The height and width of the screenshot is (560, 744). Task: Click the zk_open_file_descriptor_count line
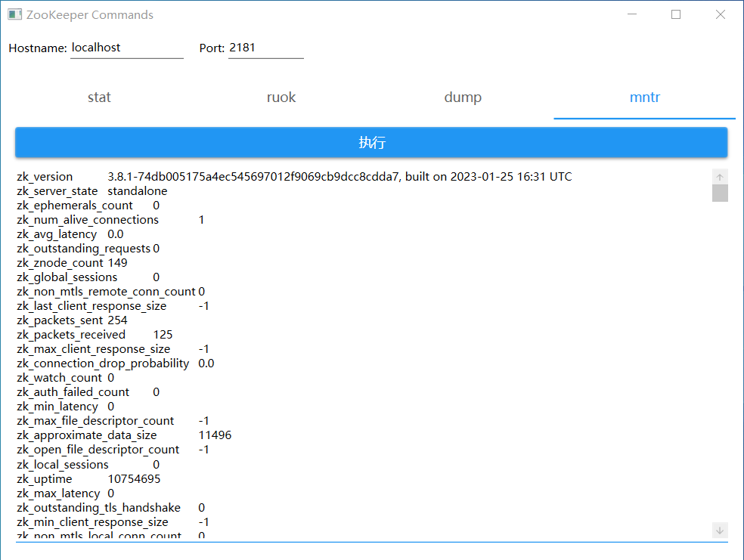click(x=113, y=450)
